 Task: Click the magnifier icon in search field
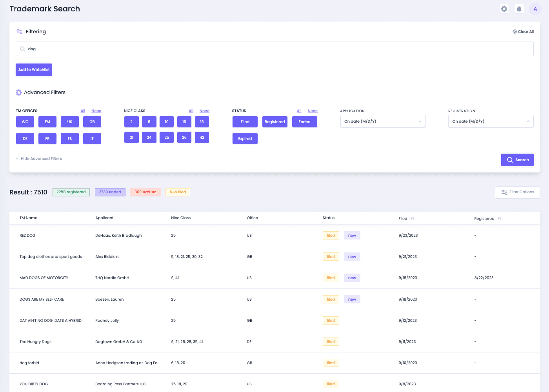(x=23, y=49)
